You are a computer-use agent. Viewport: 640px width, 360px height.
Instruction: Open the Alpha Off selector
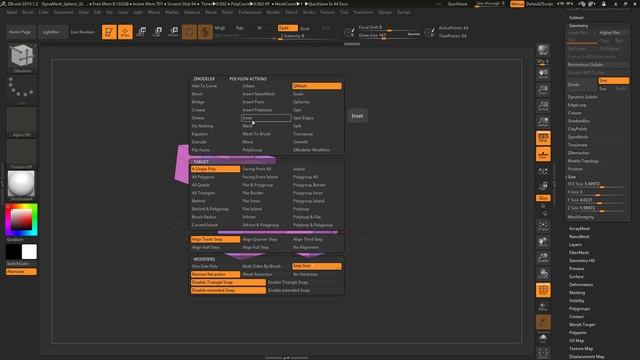point(22,122)
